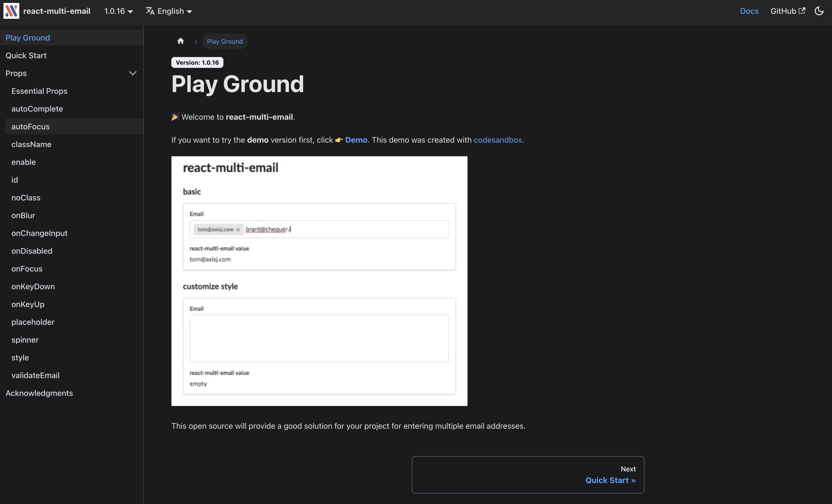Click the Play Ground breadcrumb
This screenshot has height=504, width=832.
[225, 41]
